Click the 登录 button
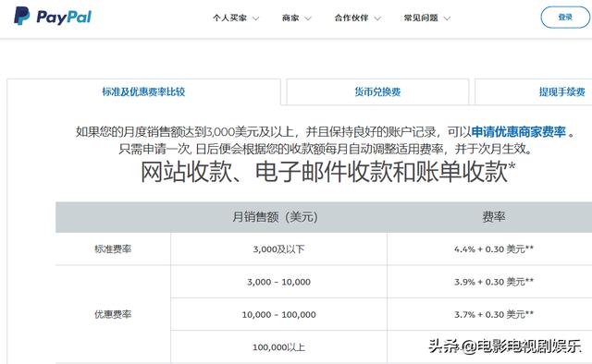 (x=565, y=18)
